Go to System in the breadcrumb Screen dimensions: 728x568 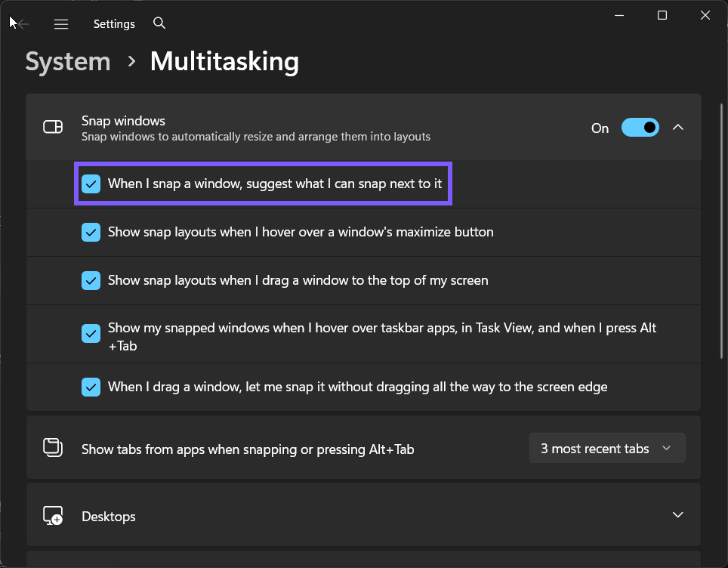point(68,61)
